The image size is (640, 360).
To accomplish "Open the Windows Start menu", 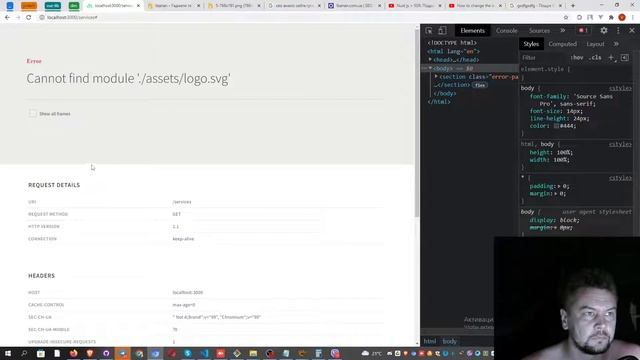I will [8, 353].
